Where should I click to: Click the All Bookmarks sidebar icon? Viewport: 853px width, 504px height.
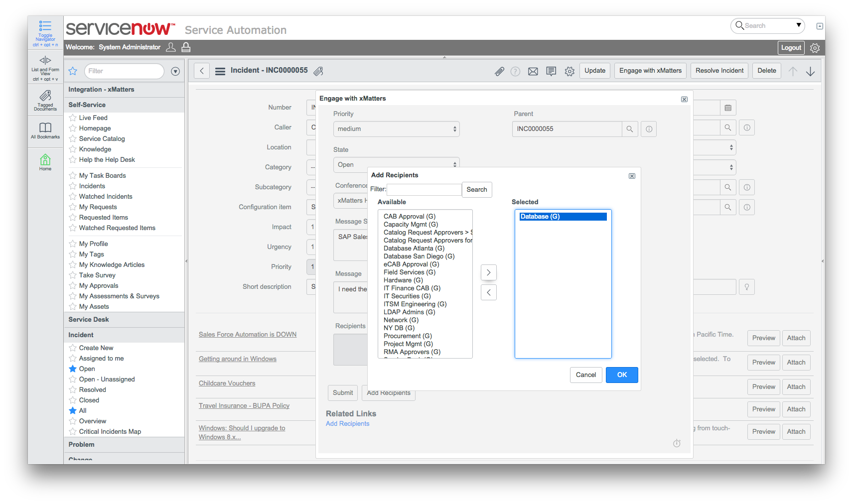tap(45, 129)
